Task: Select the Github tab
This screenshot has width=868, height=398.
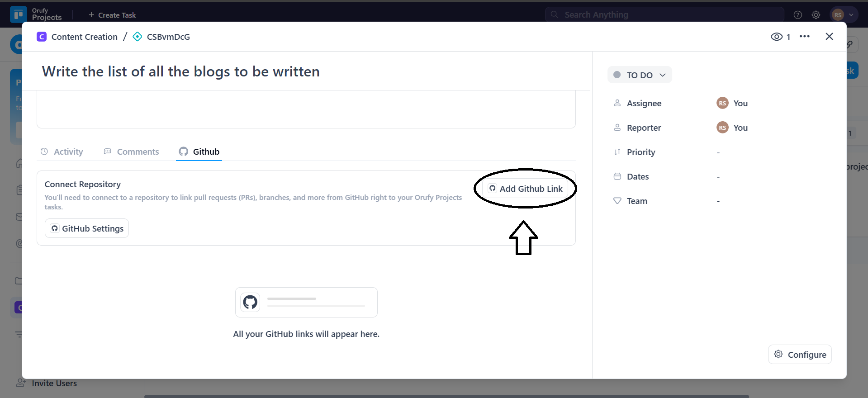Action: [x=199, y=152]
